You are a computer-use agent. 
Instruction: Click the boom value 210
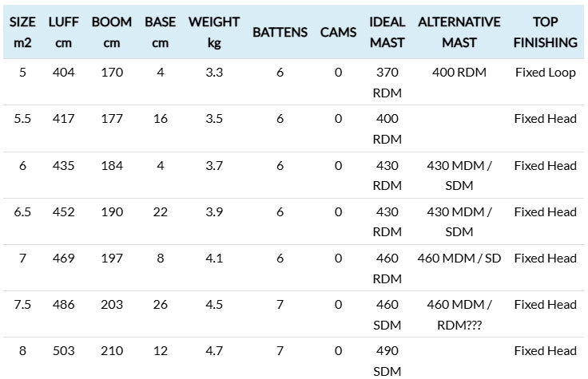pos(112,351)
